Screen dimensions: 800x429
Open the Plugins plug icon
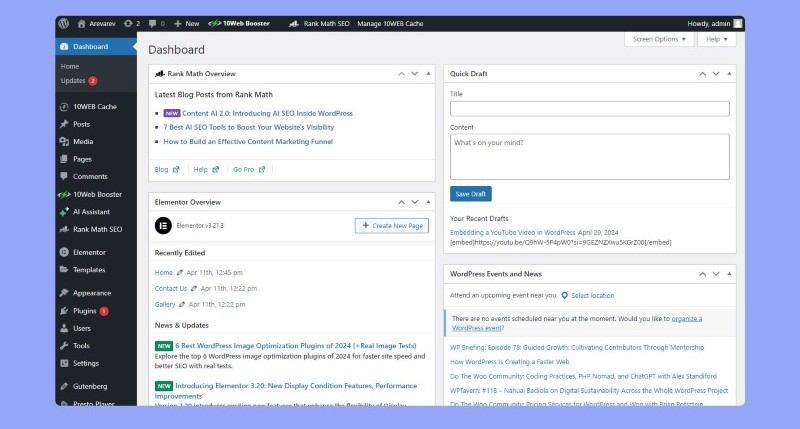[x=64, y=311]
